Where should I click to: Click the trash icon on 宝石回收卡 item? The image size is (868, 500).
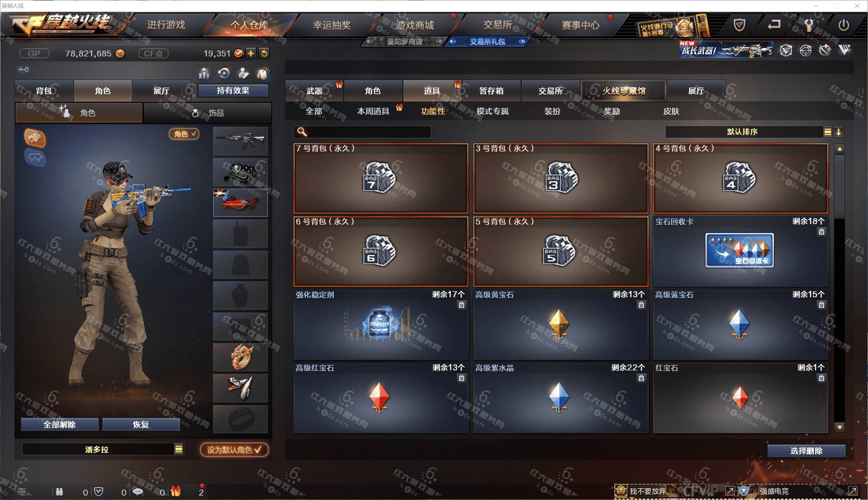(821, 232)
